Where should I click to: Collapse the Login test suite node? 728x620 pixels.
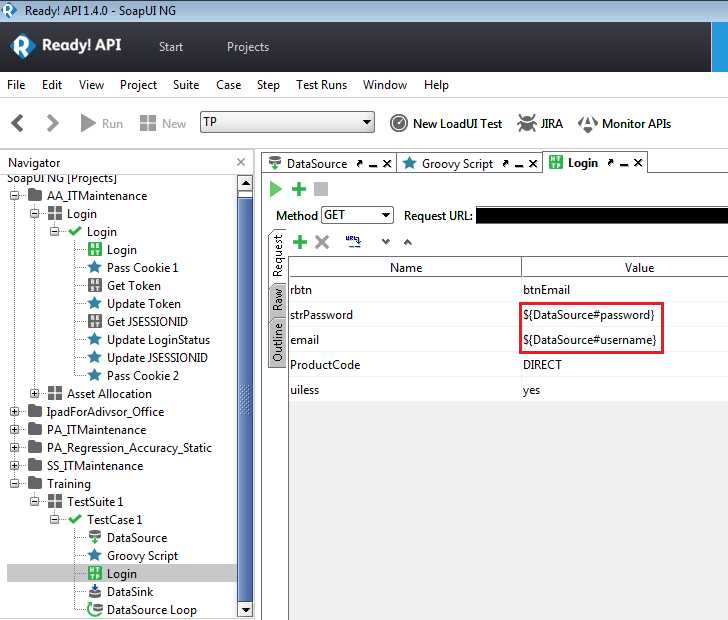[34, 214]
